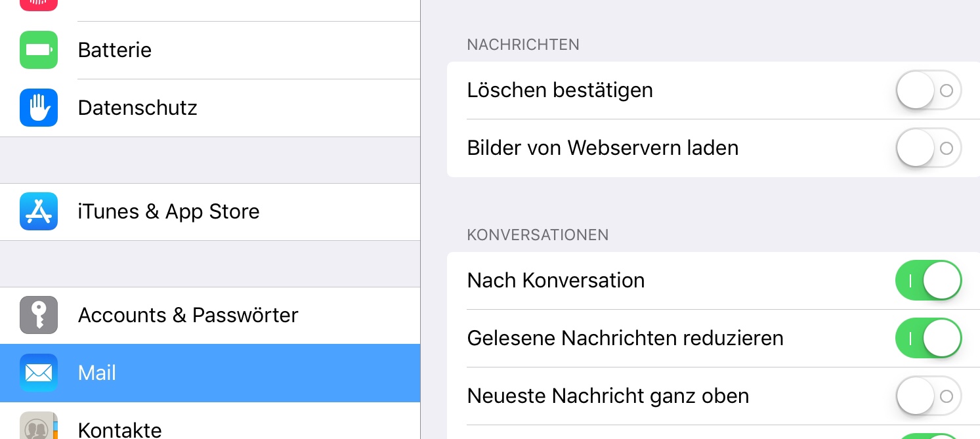The width and height of the screenshot is (980, 439).
Task: Tap the grey key icon
Action: tap(39, 315)
